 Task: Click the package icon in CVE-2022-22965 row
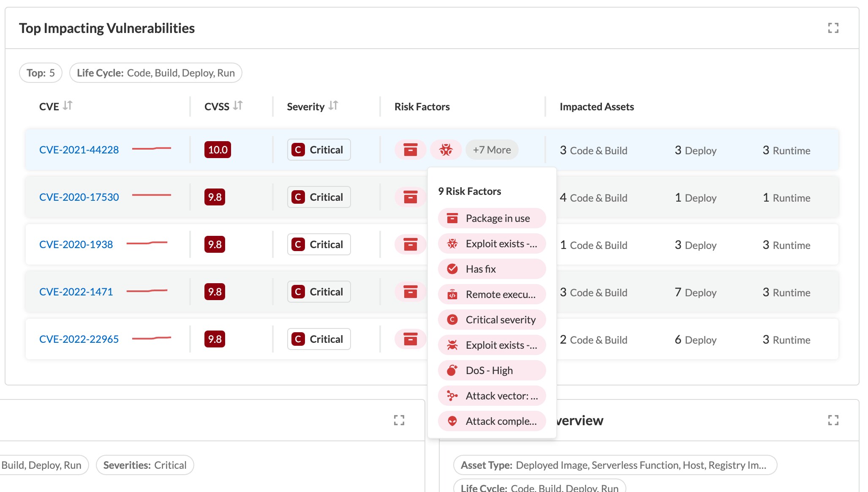coord(410,339)
